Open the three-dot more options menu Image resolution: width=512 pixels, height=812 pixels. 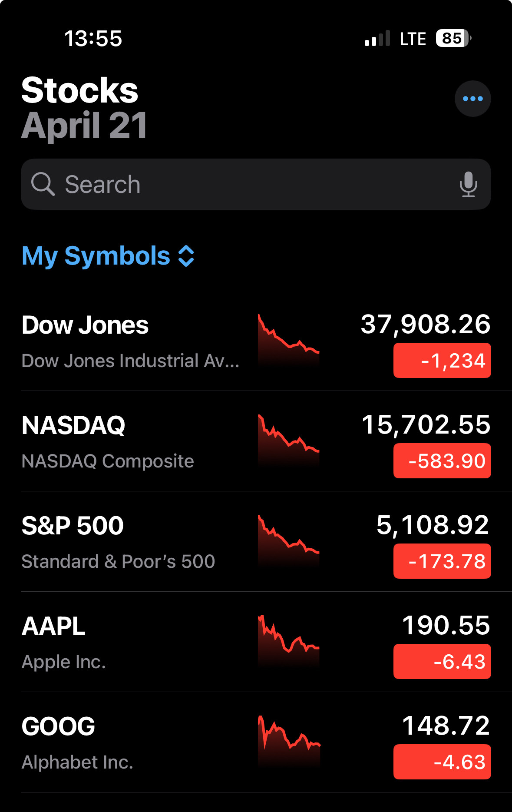(x=472, y=99)
